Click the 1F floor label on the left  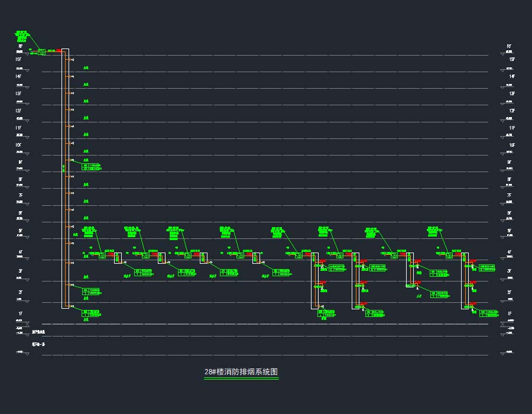(x=20, y=313)
